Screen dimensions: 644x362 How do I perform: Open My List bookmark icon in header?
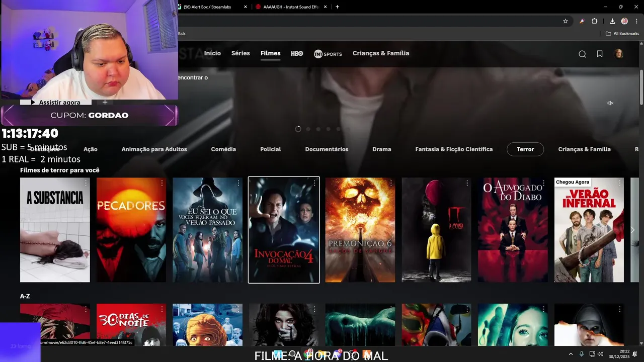tap(600, 54)
